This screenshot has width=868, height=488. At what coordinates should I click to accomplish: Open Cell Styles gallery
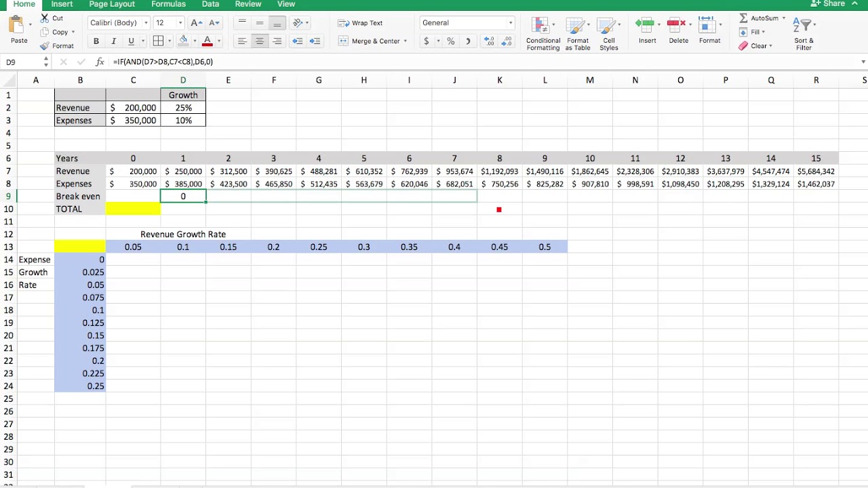tap(609, 34)
